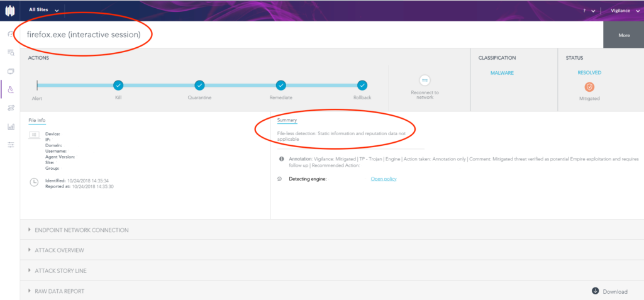644x300 pixels.
Task: Expand the Attack Story Line section
Action: click(60, 271)
